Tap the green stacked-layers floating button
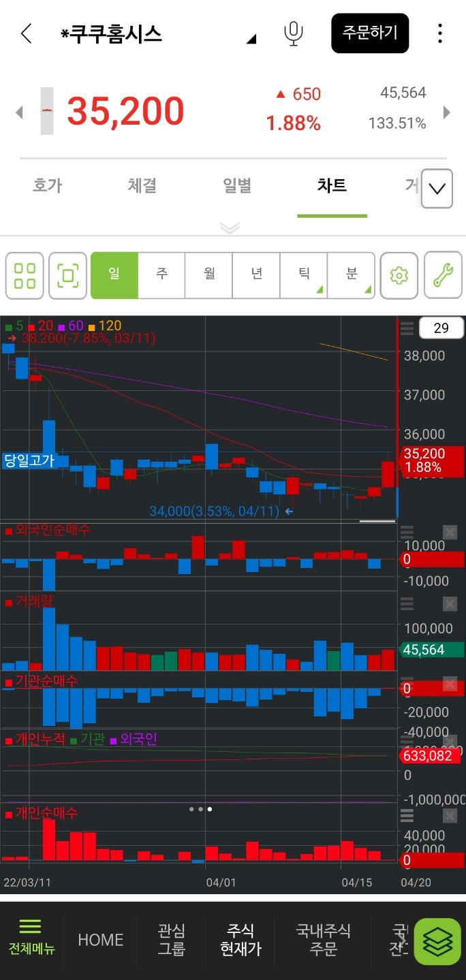466x980 pixels. [x=437, y=942]
